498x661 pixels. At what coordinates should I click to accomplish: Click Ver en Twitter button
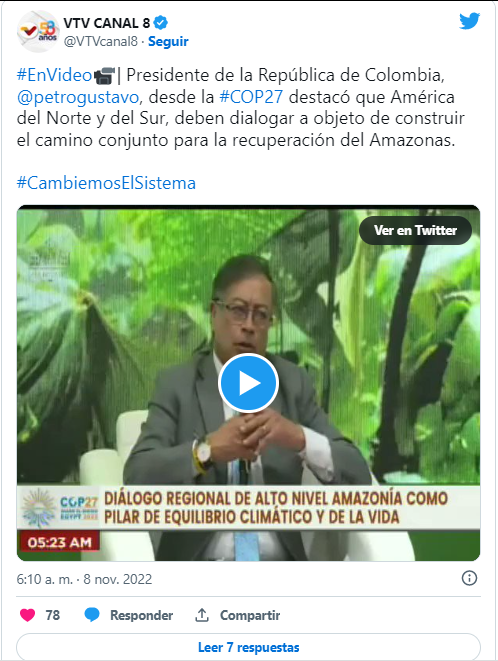click(415, 230)
